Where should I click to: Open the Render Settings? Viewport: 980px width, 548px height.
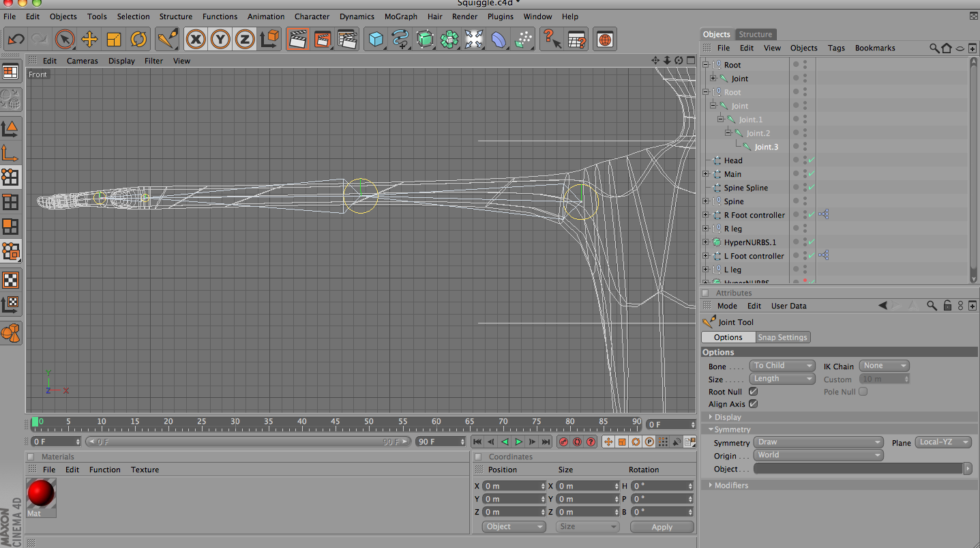pos(347,39)
